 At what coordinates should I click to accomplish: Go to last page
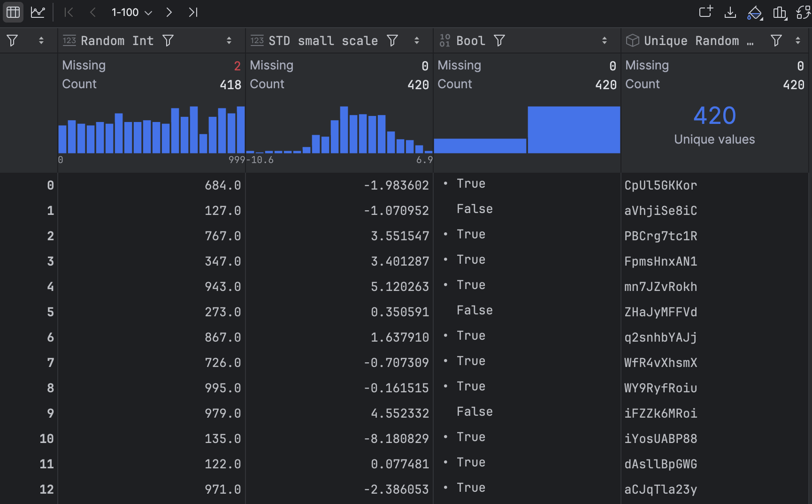pyautogui.click(x=193, y=12)
